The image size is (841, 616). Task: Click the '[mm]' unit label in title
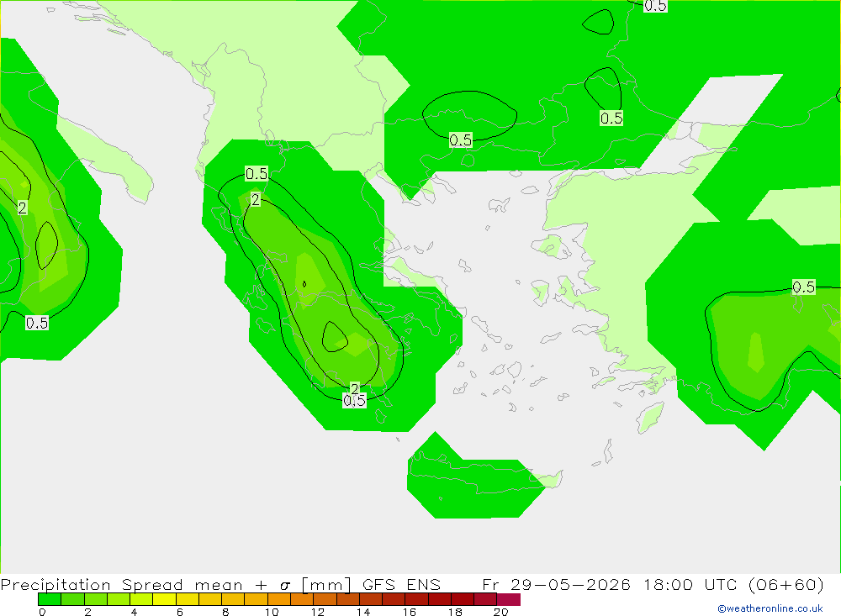[326, 584]
